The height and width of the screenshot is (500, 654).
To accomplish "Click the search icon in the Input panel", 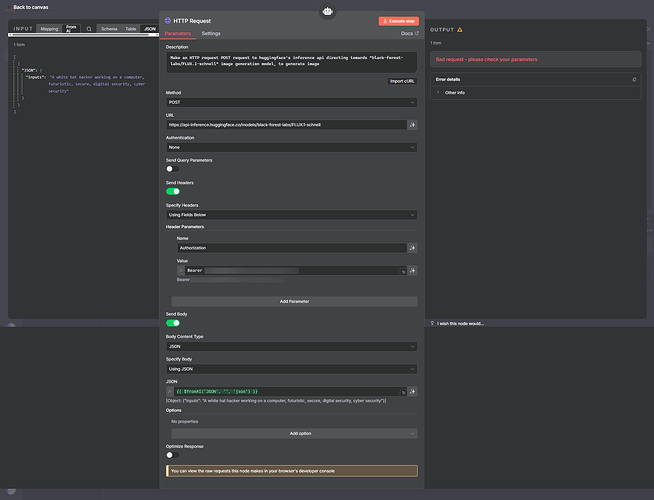I will [89, 29].
